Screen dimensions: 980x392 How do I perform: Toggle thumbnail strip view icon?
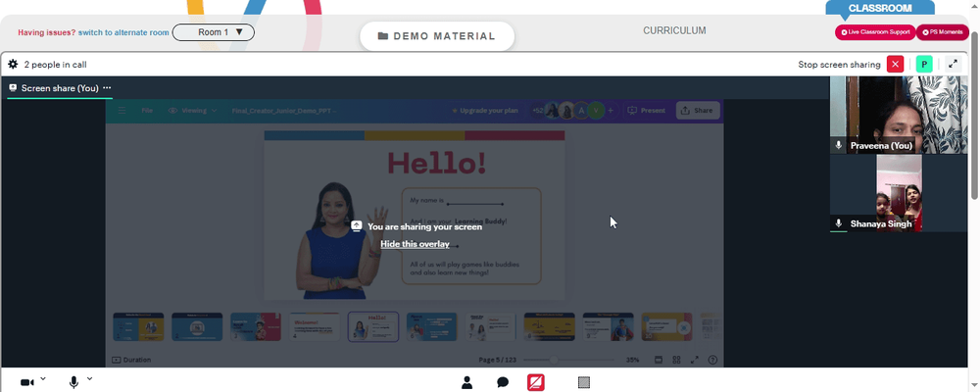pyautogui.click(x=659, y=360)
